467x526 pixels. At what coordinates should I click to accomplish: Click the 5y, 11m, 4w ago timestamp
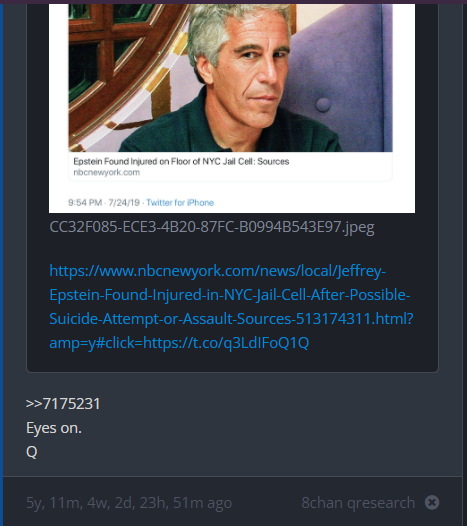[129, 503]
